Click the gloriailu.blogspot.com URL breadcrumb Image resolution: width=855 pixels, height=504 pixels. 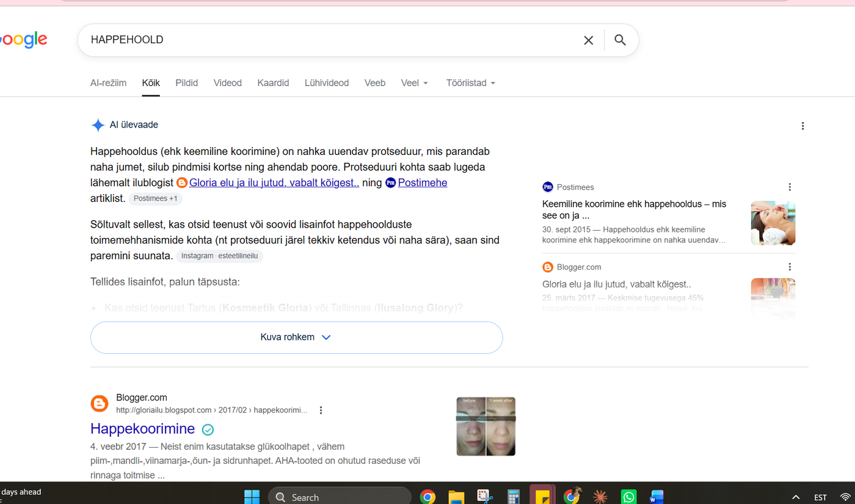click(x=211, y=410)
